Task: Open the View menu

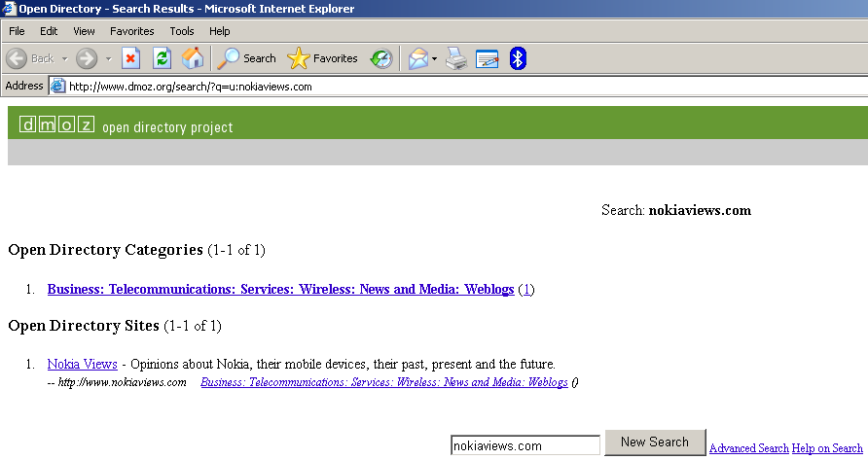Action: pos(84,31)
